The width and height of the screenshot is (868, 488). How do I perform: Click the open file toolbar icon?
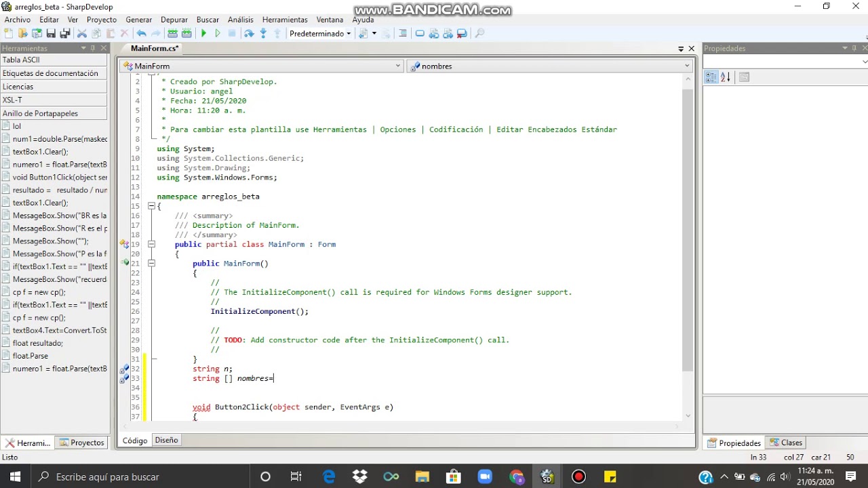[22, 33]
